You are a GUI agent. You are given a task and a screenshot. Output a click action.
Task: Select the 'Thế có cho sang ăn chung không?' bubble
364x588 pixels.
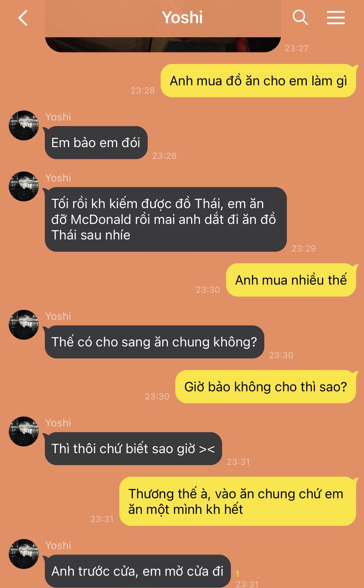point(154,342)
